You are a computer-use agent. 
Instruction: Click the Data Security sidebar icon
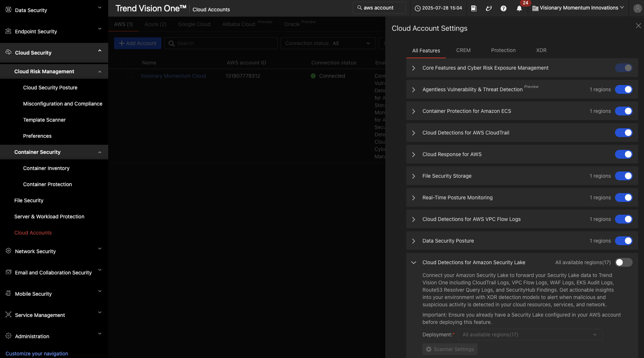[8, 10]
